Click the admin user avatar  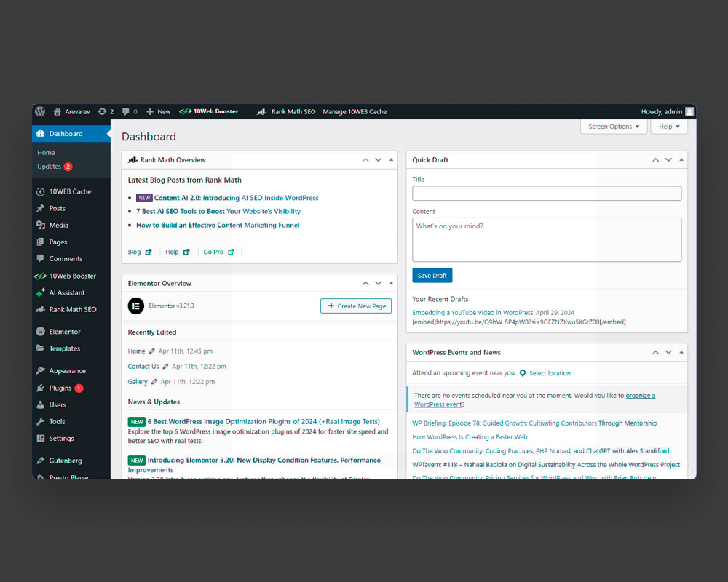pyautogui.click(x=689, y=111)
